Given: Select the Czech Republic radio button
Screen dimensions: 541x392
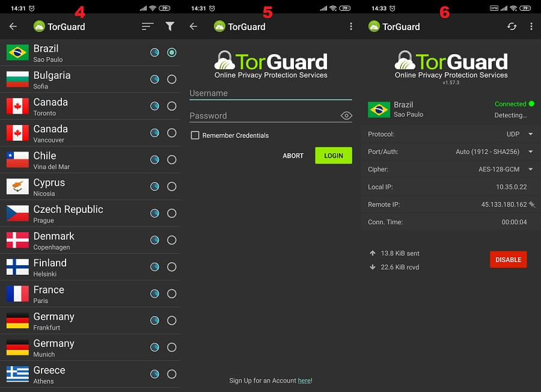Looking at the screenshot, I should pyautogui.click(x=171, y=213).
